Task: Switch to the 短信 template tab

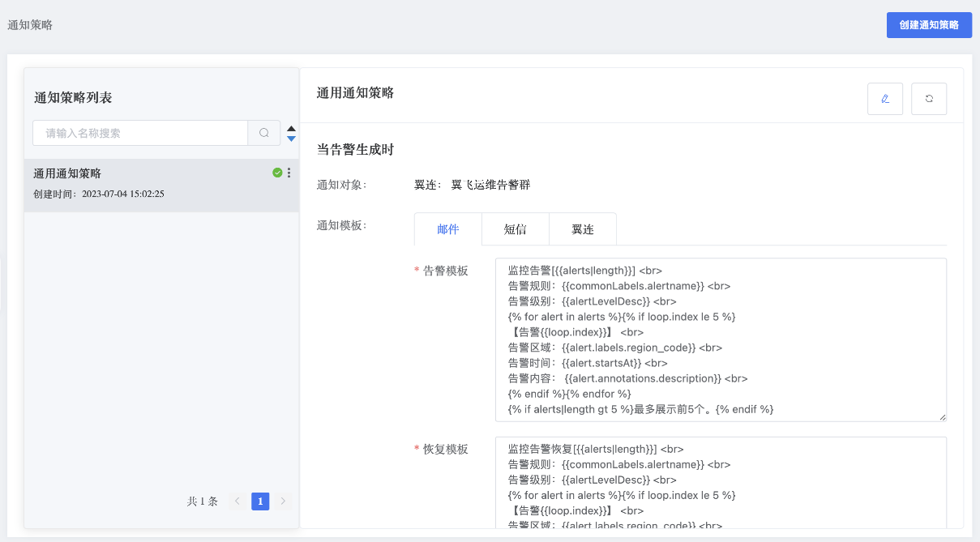Action: tap(515, 229)
